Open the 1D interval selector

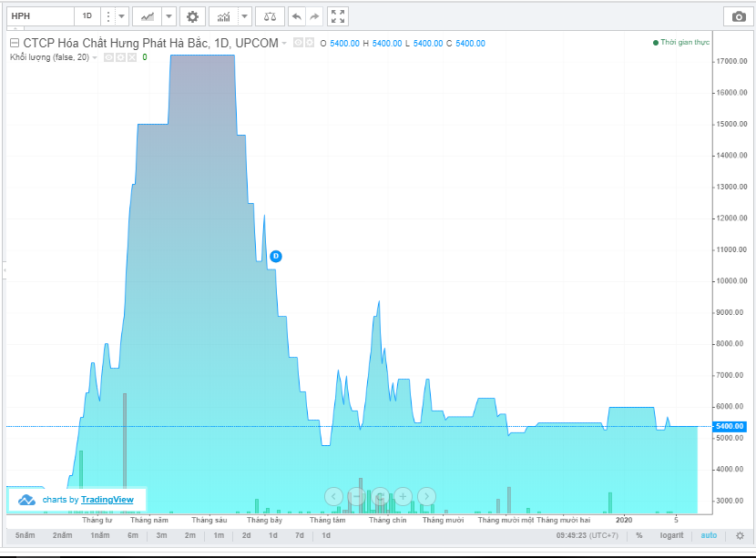tap(87, 15)
